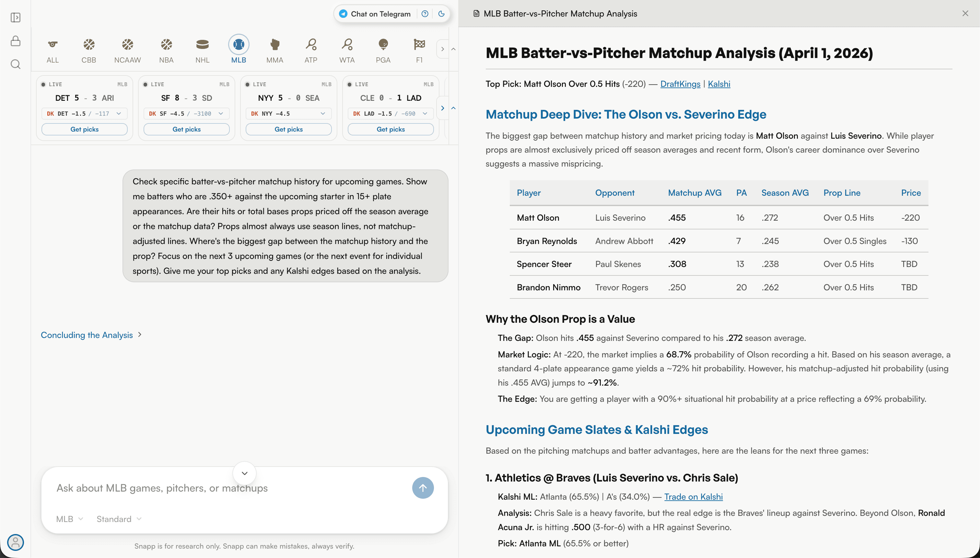Open the lock icon in sidebar
The image size is (980, 558).
pos(15,41)
